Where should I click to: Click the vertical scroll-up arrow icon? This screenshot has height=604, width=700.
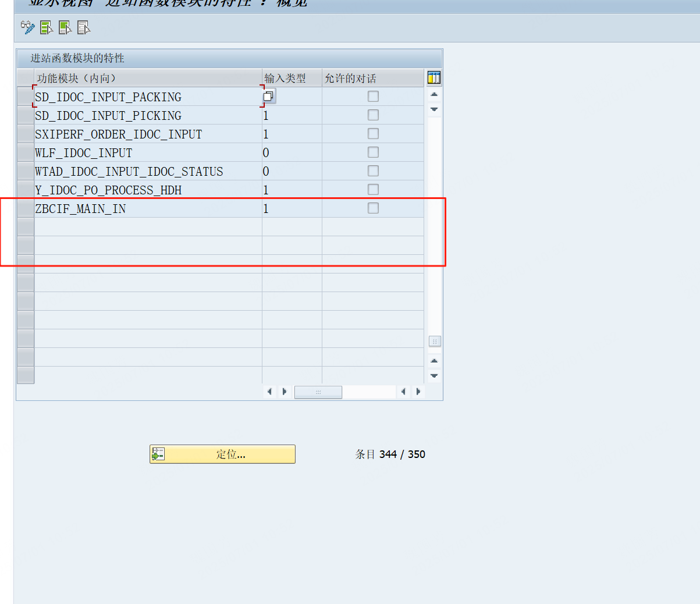pos(433,94)
